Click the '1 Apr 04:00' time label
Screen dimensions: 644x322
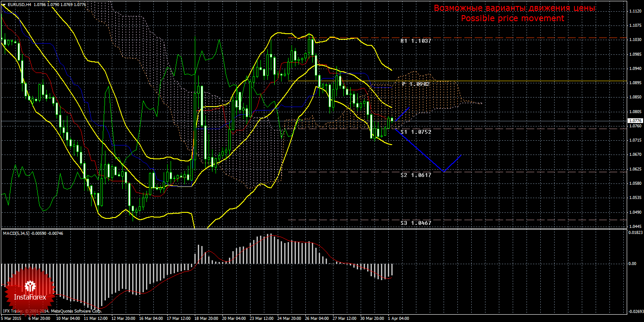(x=399, y=319)
